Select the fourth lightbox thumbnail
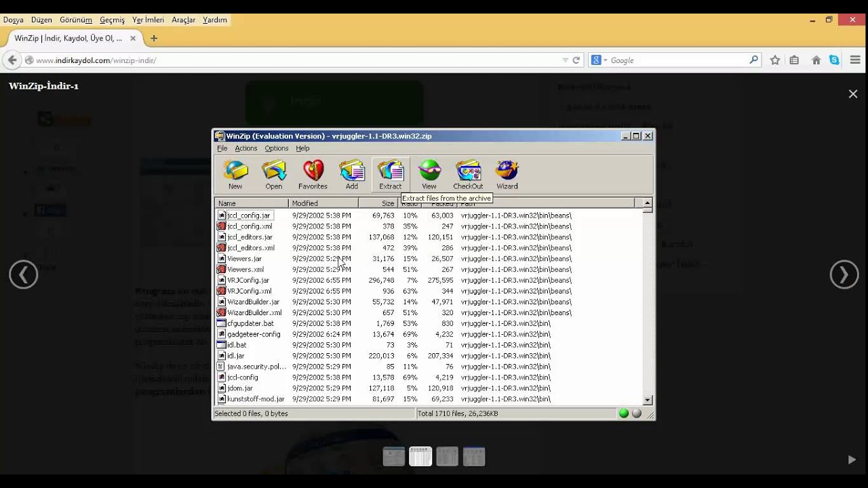 coord(474,457)
